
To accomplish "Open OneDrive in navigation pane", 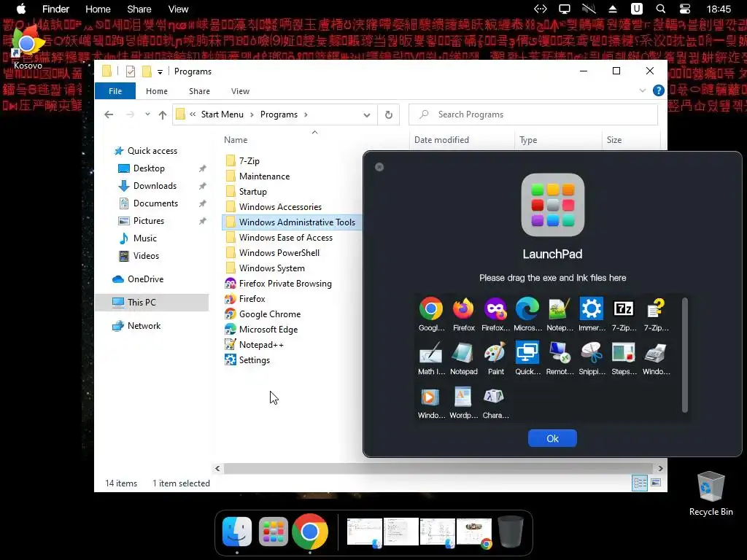I will click(145, 279).
